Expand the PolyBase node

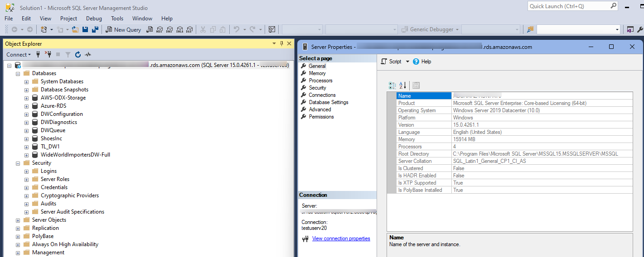point(18,236)
